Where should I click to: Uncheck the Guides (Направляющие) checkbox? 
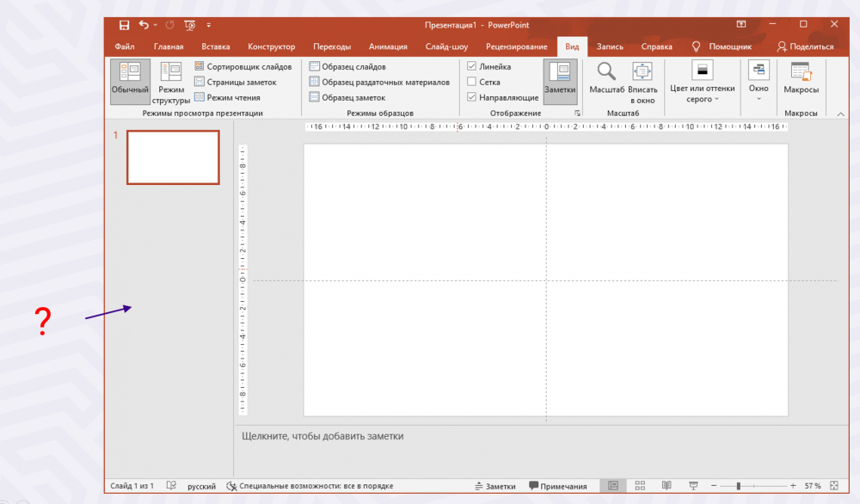471,97
